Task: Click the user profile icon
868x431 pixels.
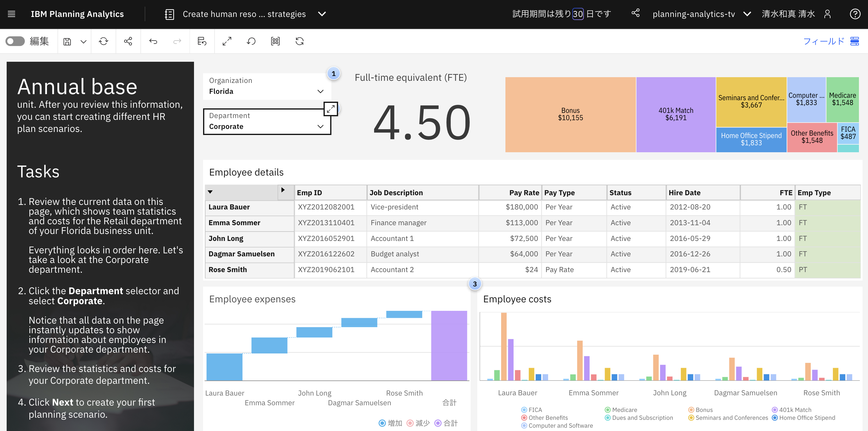Action: [827, 14]
